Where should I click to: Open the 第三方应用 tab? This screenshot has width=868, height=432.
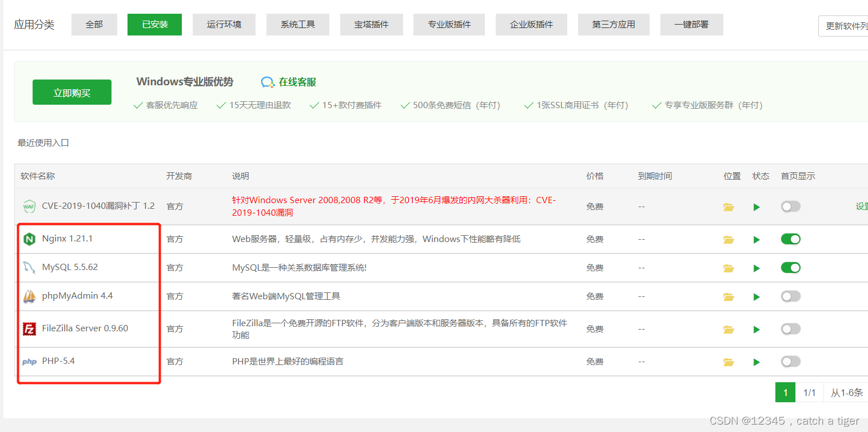coord(614,25)
